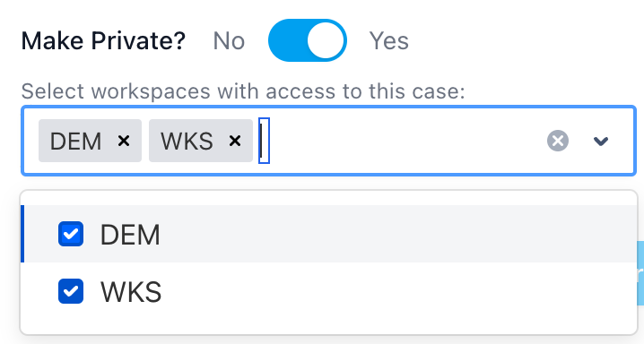Choose the "No" label beside the switch

tap(229, 41)
